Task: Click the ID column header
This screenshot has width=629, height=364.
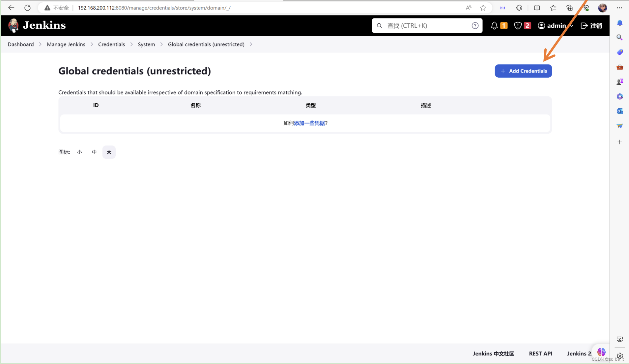Action: (96, 105)
